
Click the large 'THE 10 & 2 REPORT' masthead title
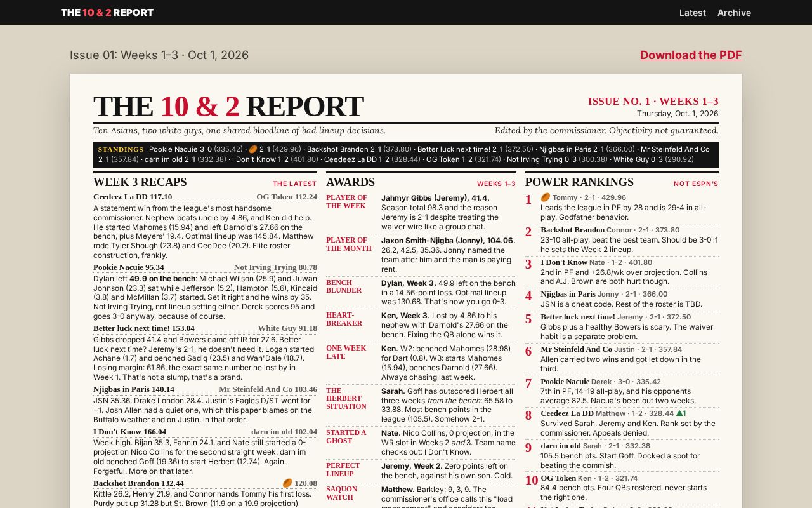coord(228,107)
